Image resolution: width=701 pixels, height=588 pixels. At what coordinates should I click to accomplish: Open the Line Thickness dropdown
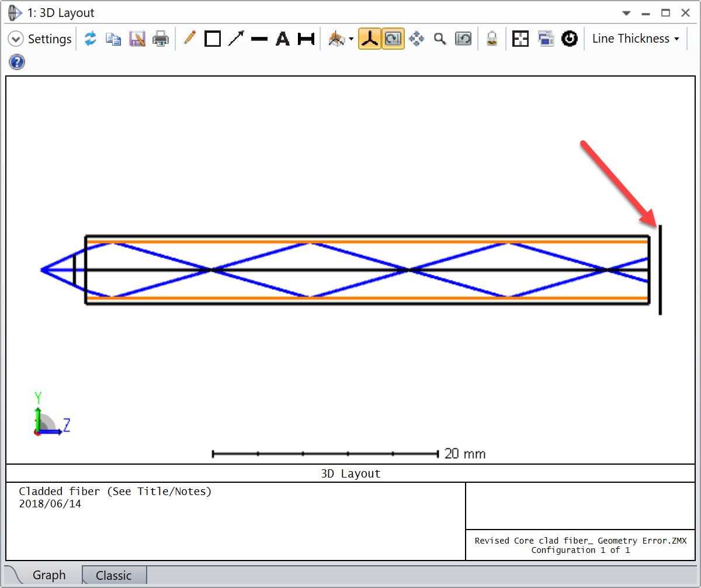click(636, 39)
